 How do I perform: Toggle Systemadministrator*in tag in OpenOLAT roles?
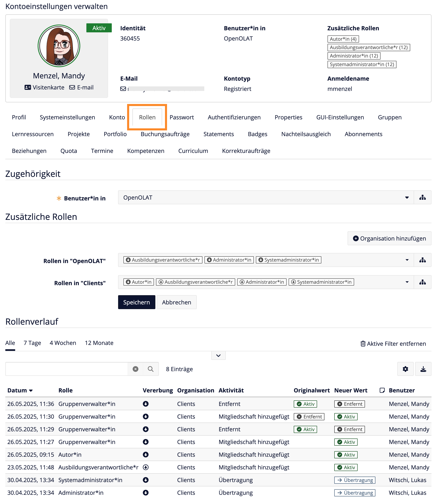point(288,260)
